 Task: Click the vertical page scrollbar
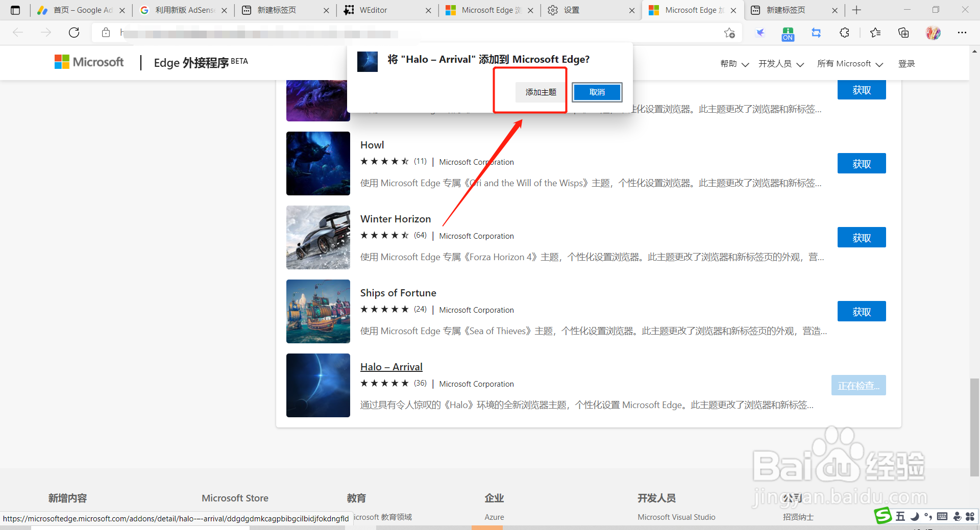coord(974,426)
